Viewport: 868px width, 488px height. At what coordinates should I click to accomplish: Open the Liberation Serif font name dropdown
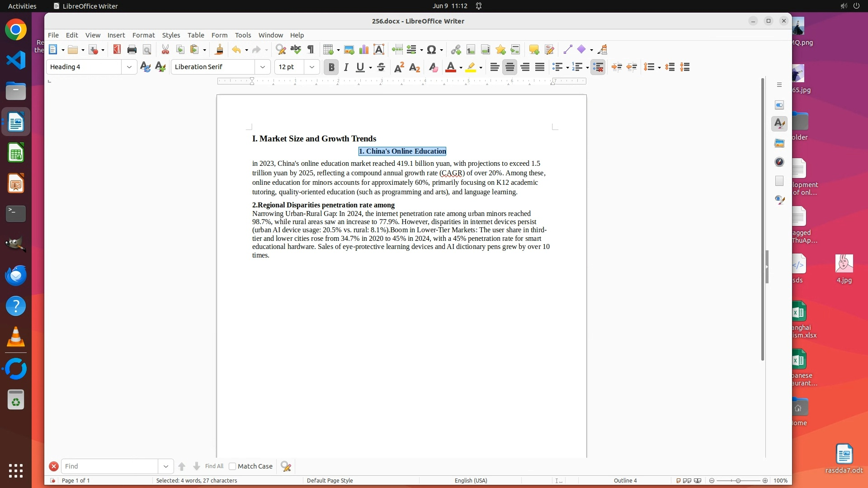[x=262, y=67]
